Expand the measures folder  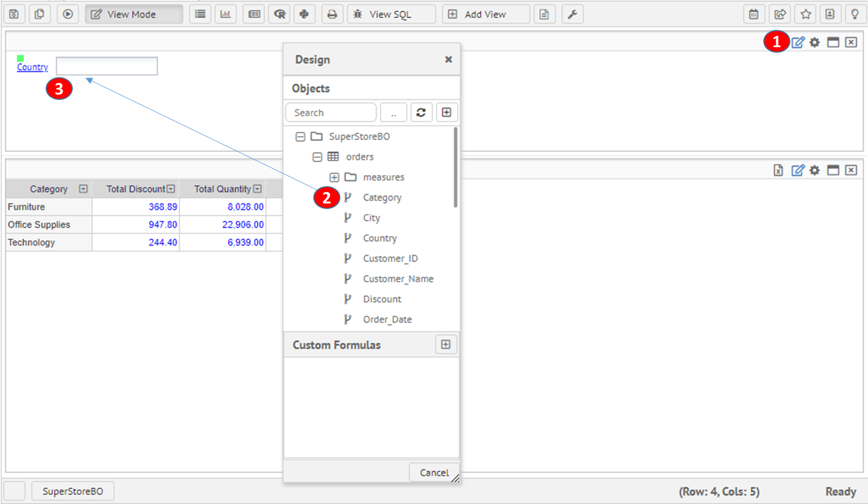point(334,177)
